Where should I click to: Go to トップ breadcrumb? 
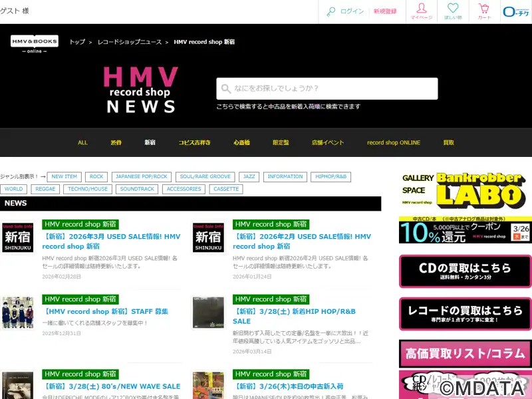coord(77,42)
